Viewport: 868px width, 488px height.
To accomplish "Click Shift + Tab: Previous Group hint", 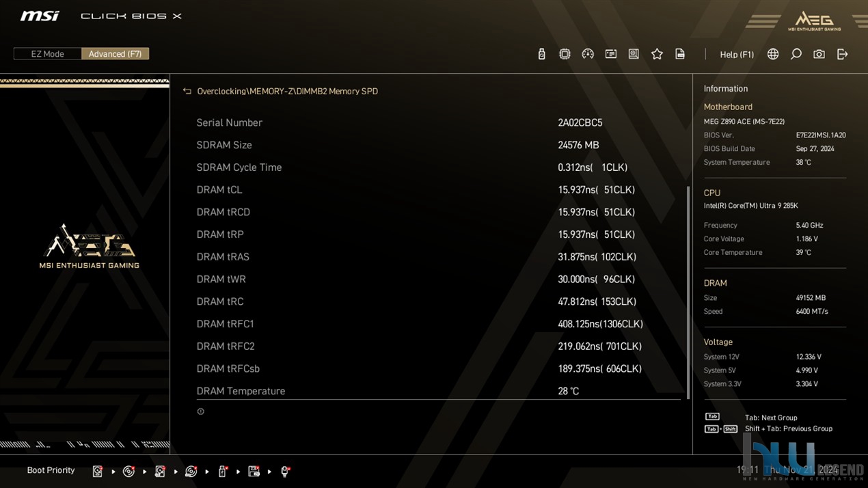I will 789,429.
